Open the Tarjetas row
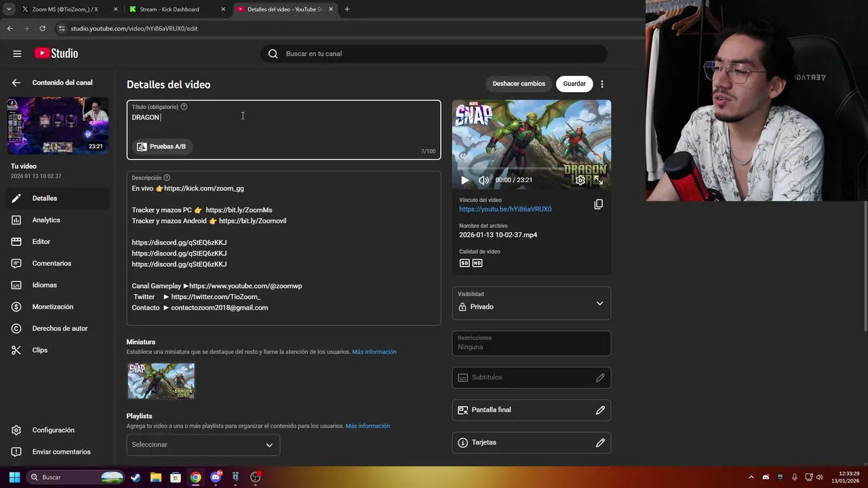The height and width of the screenshot is (488, 868). click(532, 443)
